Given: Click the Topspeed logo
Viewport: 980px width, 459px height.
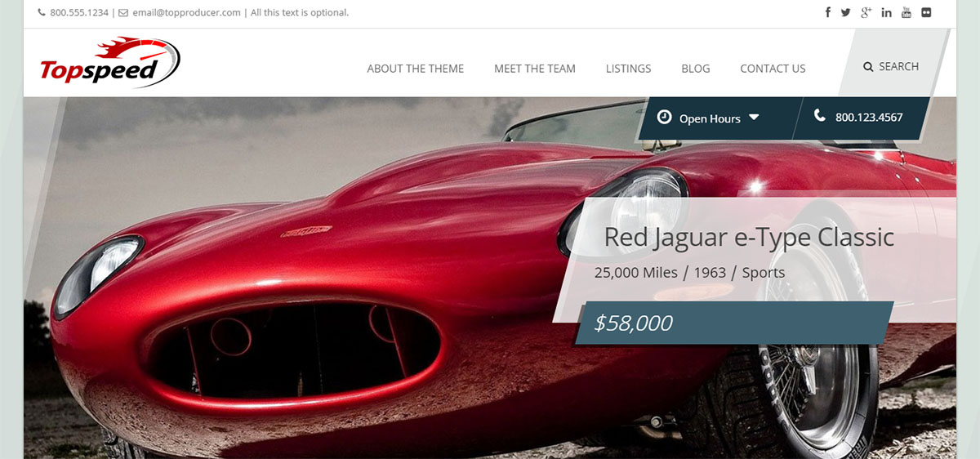Looking at the screenshot, I should coord(109,62).
